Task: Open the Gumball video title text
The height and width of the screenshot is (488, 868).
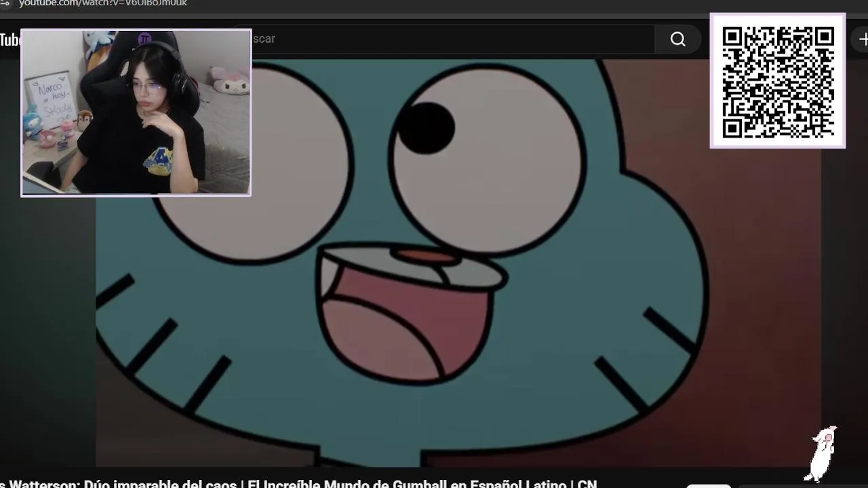Action: click(298, 484)
